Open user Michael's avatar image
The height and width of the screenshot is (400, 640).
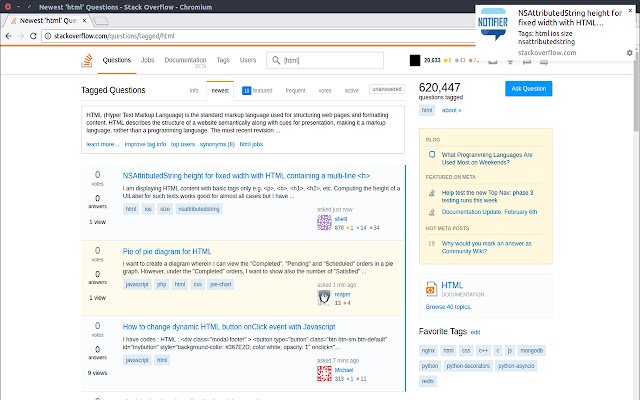pos(324,373)
